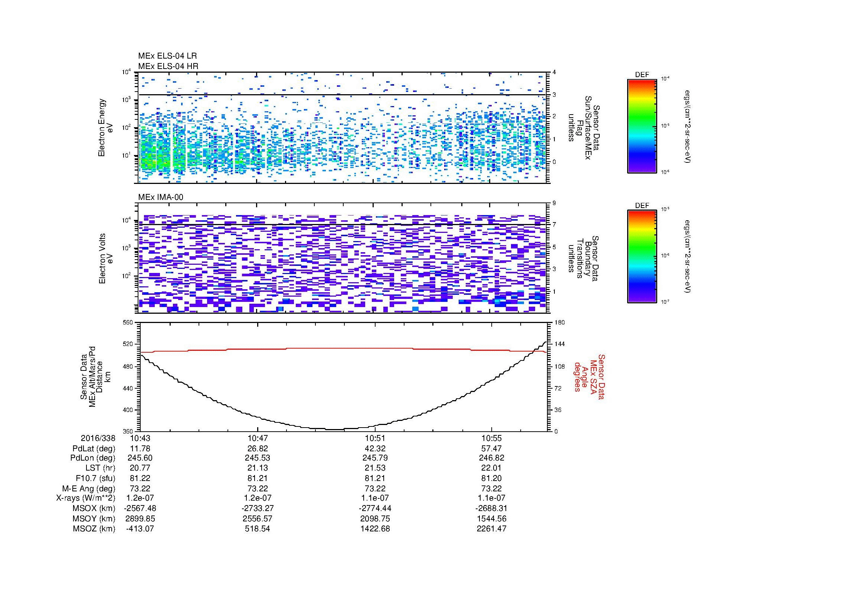
Task: Click the time tick label '10:47'
Action: (258, 438)
